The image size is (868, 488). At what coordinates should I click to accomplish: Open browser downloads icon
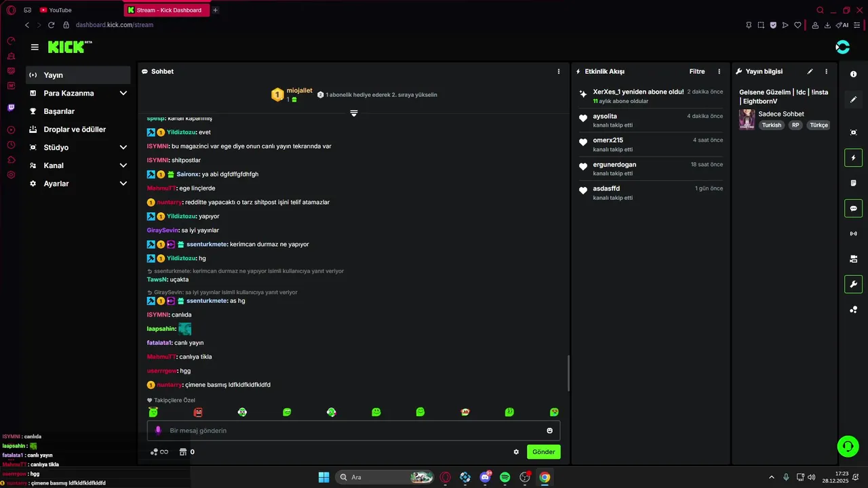pos(826,25)
